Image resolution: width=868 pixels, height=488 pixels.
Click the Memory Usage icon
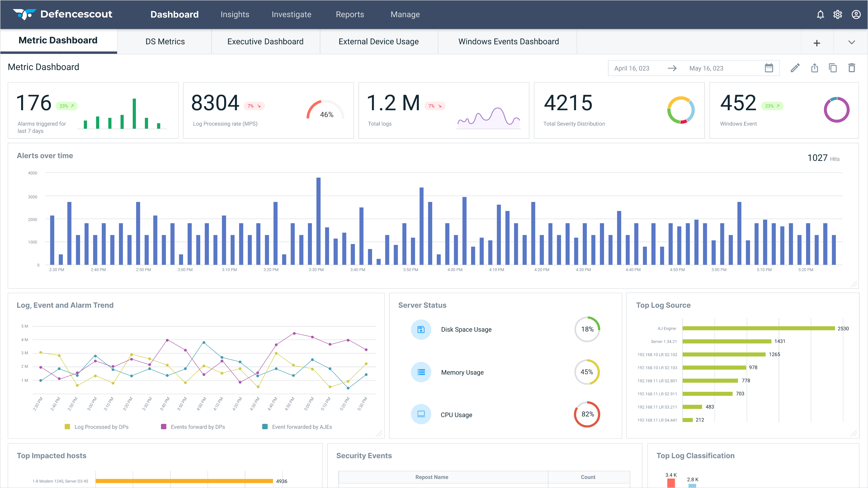coord(421,372)
